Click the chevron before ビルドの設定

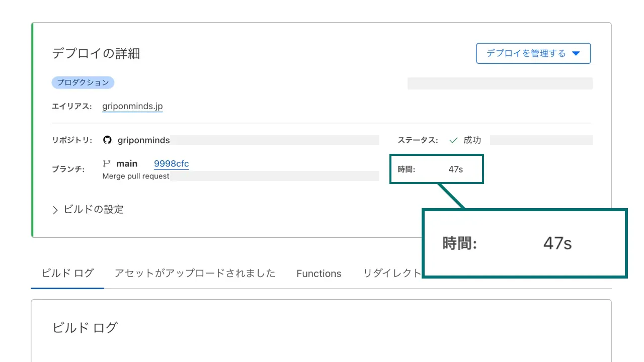tap(55, 210)
